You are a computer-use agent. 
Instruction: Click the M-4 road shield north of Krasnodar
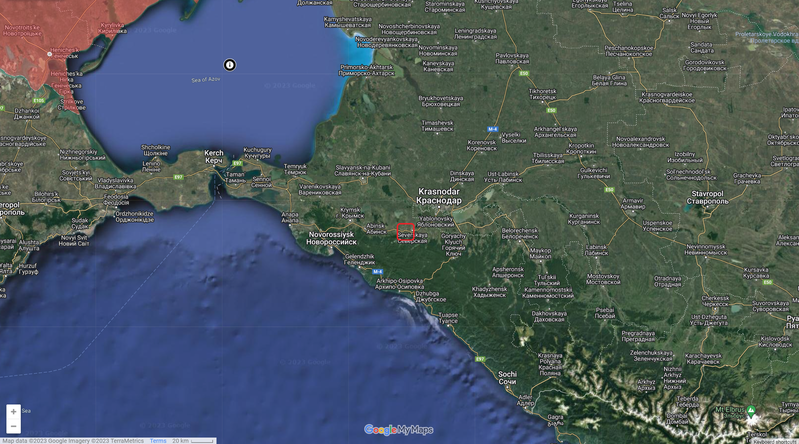(492, 129)
